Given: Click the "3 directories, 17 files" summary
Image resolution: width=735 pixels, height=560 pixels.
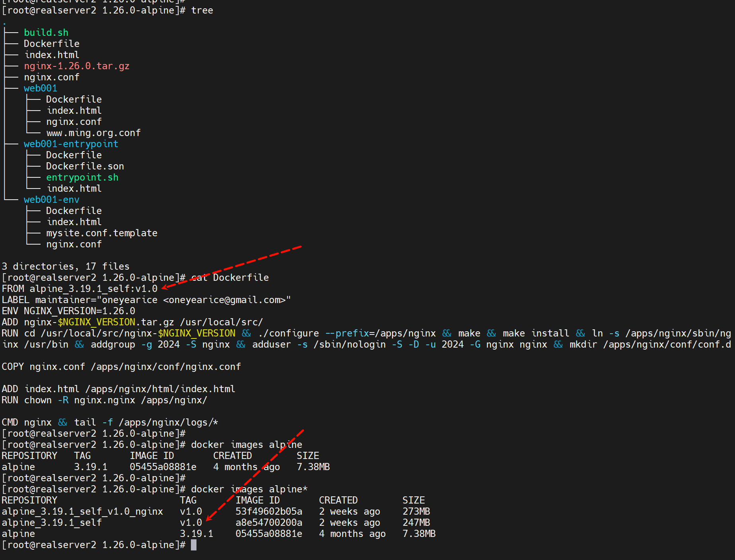Looking at the screenshot, I should (66, 266).
